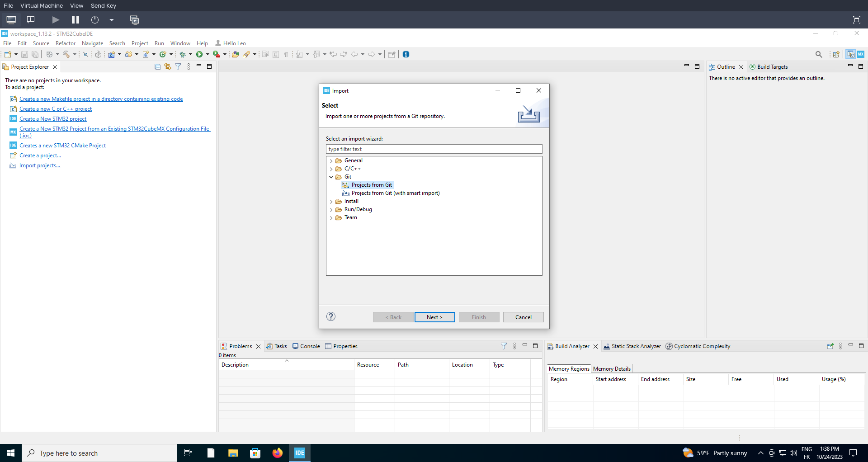Click the green Run button icon

coord(199,54)
